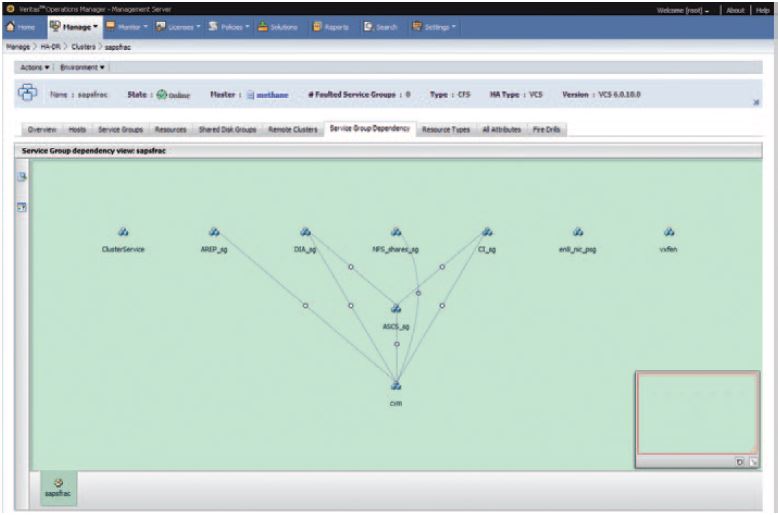778x515 pixels.
Task: Click the HA-DR breadcrumb link
Action: (51, 47)
